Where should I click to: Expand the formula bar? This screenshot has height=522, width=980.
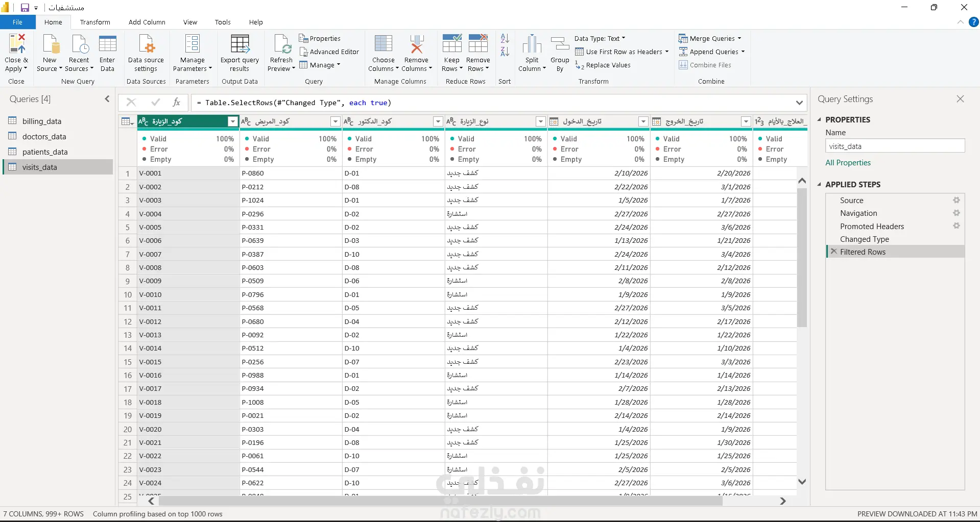(799, 103)
